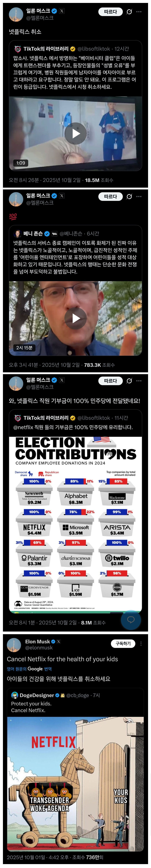Click Grok icon on the 💯 tweet

(129, 196)
